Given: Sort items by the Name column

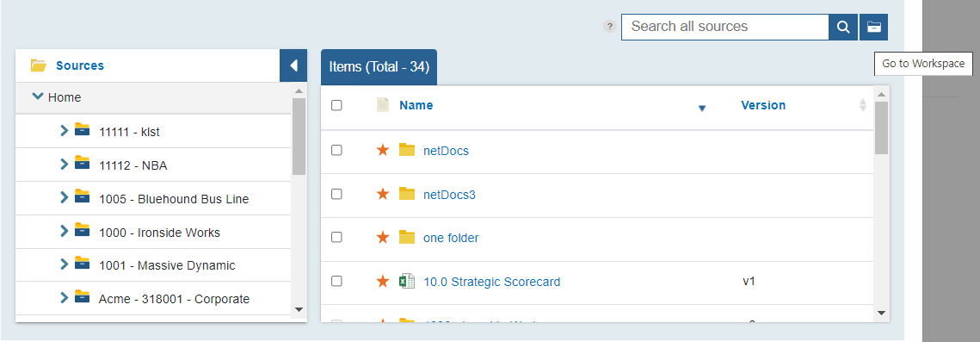Looking at the screenshot, I should 416,105.
